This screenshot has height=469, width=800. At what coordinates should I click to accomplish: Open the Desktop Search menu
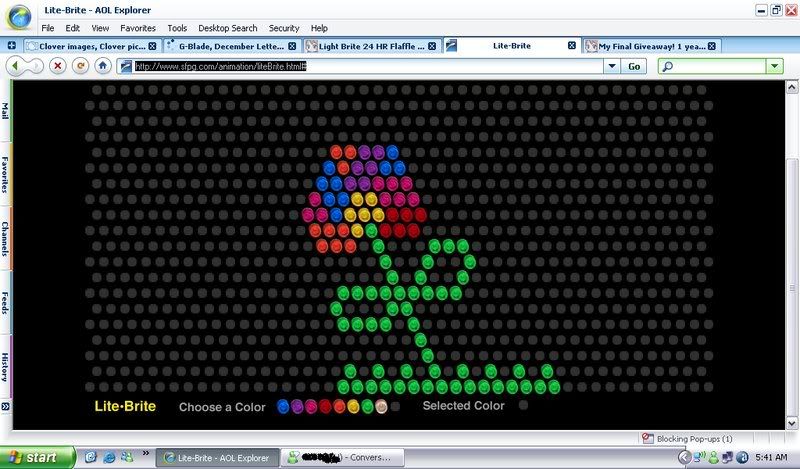pyautogui.click(x=228, y=28)
